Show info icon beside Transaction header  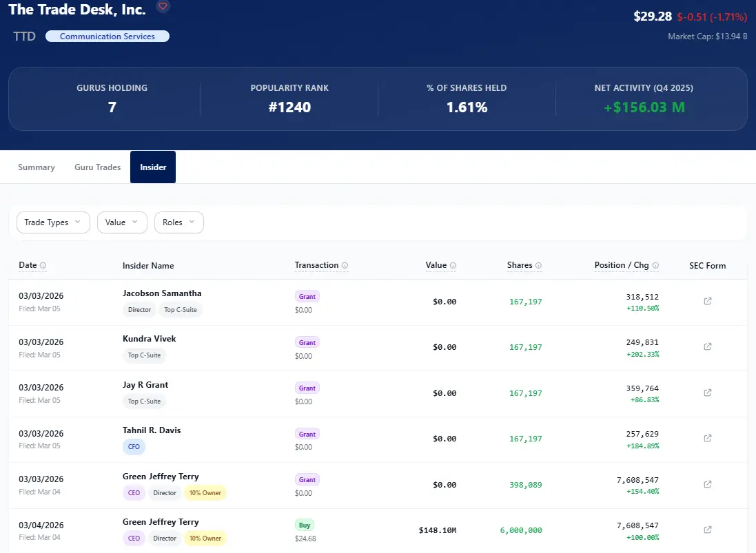coord(345,265)
